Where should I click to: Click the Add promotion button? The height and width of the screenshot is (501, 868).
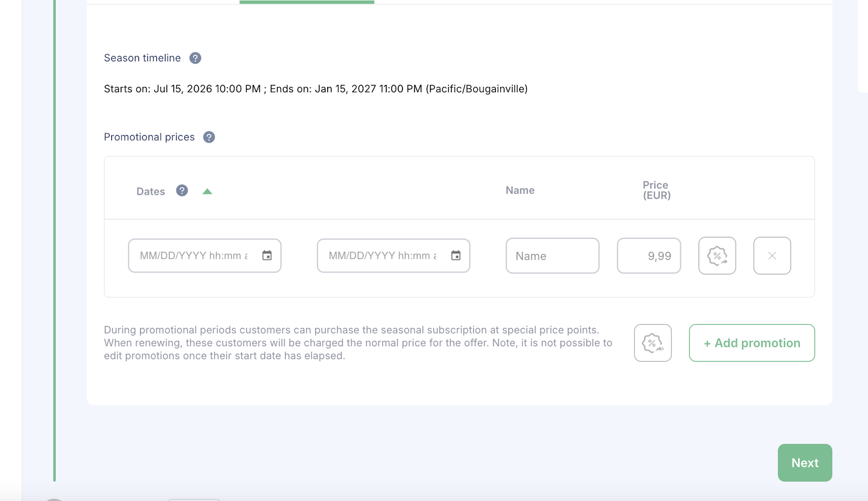[x=752, y=343]
